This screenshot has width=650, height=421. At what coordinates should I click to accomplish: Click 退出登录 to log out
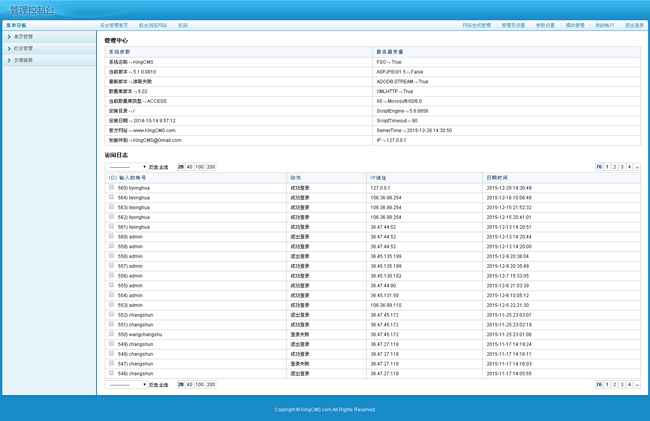[x=634, y=25]
